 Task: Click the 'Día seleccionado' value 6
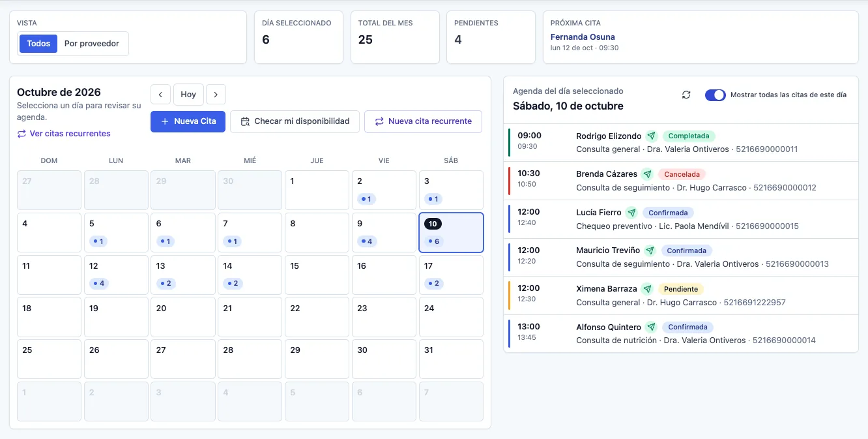(x=266, y=40)
